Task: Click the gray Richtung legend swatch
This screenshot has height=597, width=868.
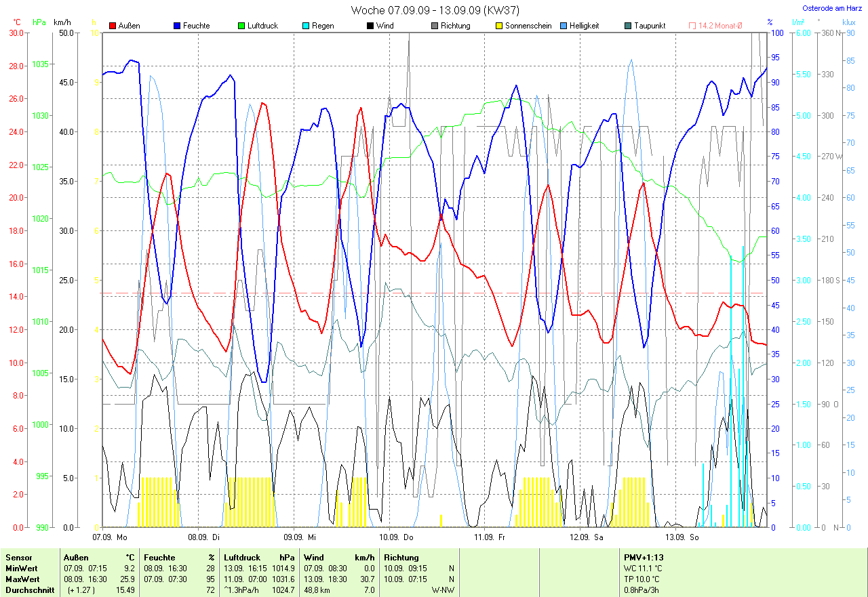Action: coord(435,26)
